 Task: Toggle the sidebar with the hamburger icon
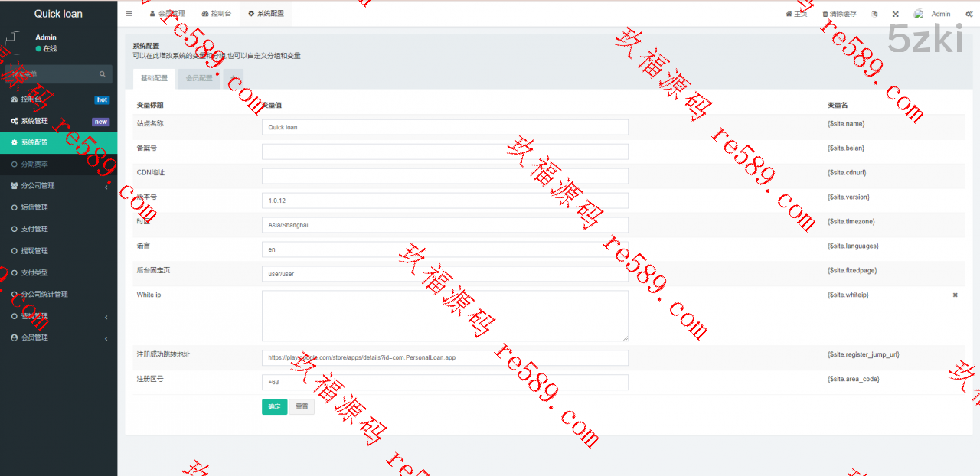129,14
